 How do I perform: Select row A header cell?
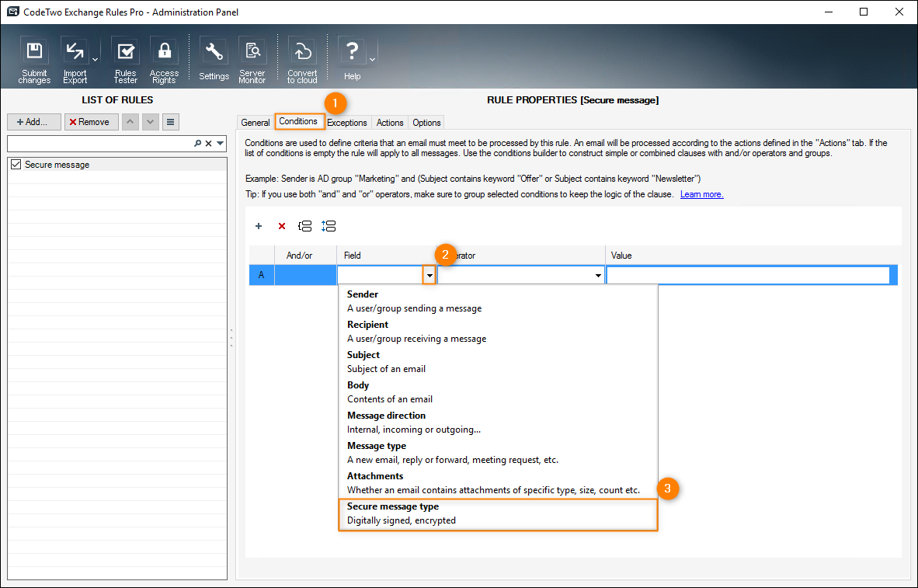262,275
